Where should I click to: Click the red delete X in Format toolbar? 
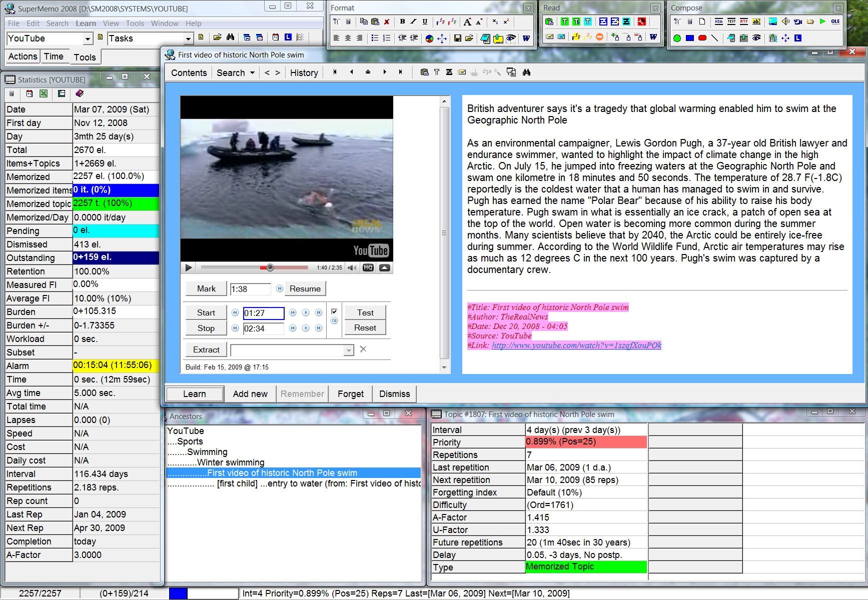tap(387, 22)
